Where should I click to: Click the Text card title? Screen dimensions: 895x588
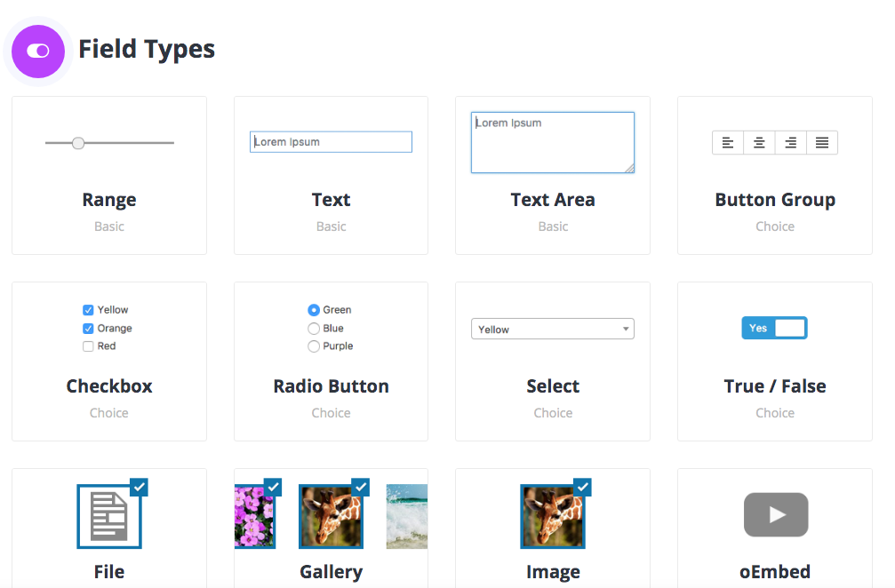[x=331, y=200]
